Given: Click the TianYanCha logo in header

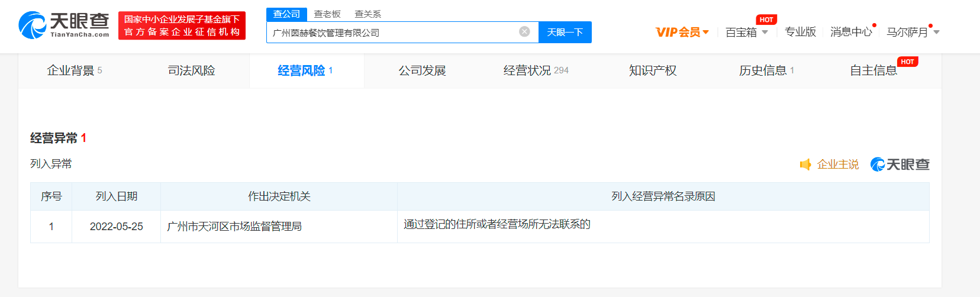Looking at the screenshot, I should click(64, 25).
